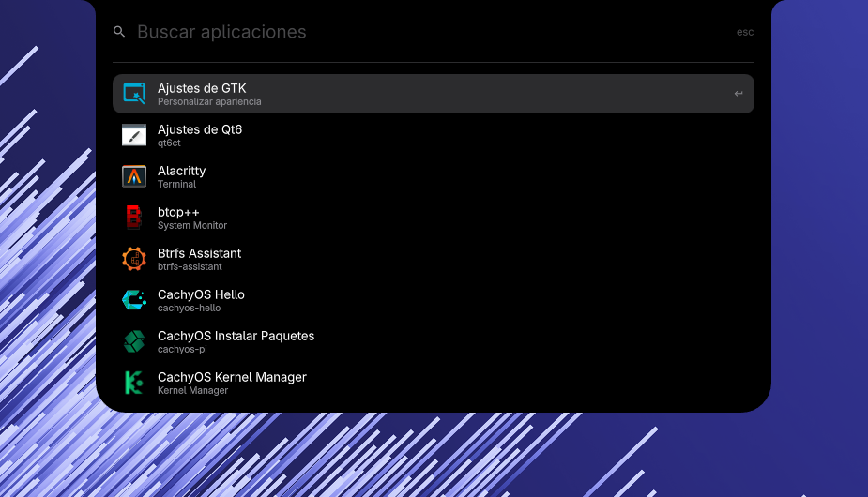Launch the Ajustes de Qt6 entry title
Screen dimensions: 868x497
(200, 129)
